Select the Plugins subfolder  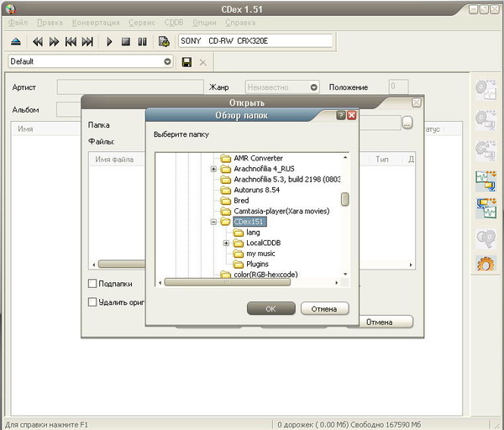pyautogui.click(x=257, y=265)
